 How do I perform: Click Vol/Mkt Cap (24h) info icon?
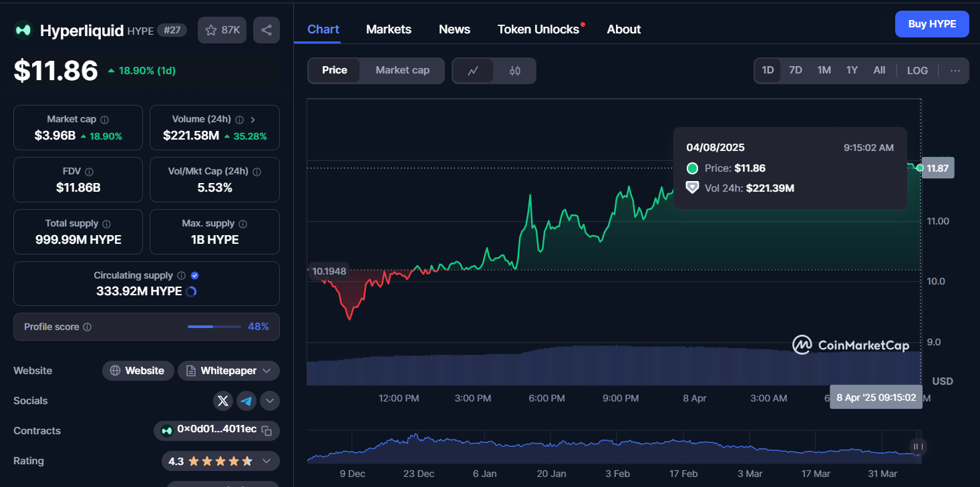(x=257, y=172)
